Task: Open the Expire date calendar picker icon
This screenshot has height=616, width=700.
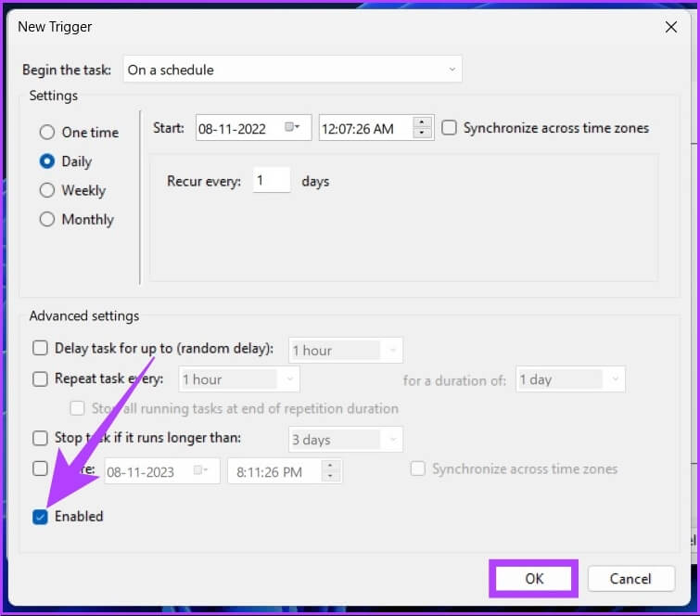Action: click(200, 470)
